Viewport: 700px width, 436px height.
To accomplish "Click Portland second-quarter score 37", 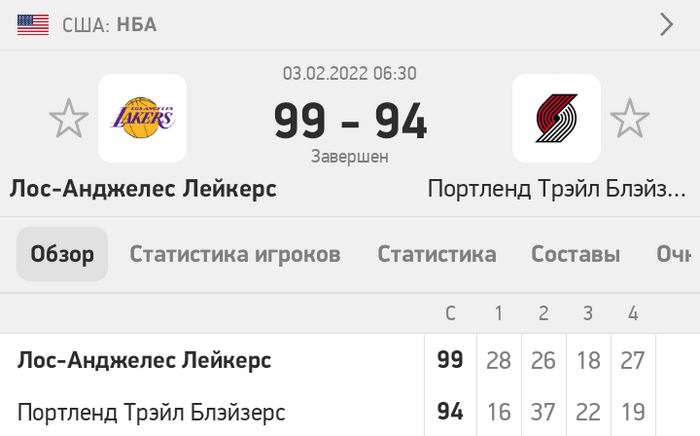I will pos(543,411).
